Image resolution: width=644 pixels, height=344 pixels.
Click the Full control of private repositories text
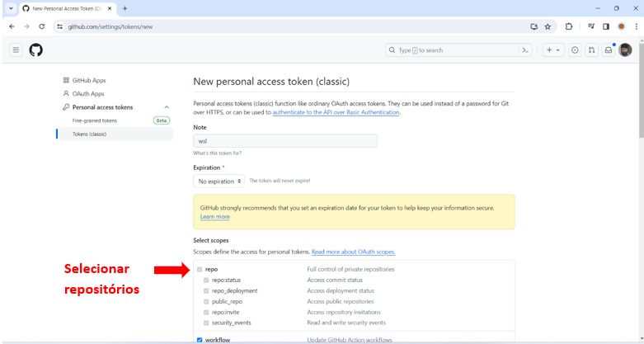[350, 269]
